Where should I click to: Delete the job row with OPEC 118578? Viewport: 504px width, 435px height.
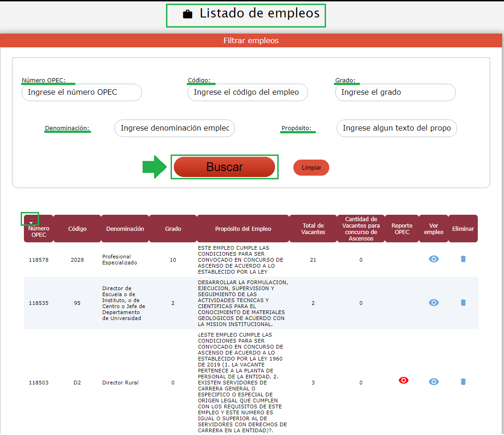coord(463,259)
